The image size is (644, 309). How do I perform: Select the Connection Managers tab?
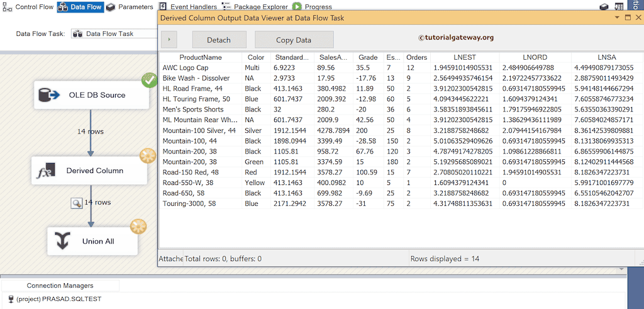[x=60, y=286]
